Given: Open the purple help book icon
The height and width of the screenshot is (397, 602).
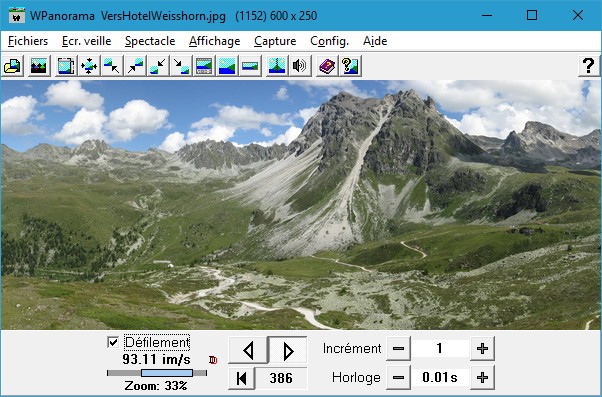Looking at the screenshot, I should click(x=327, y=66).
